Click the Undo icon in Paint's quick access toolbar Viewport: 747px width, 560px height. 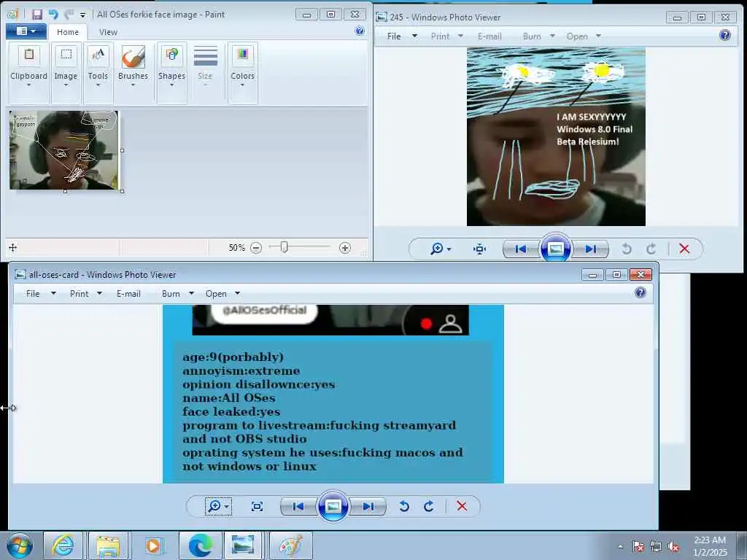pyautogui.click(x=53, y=15)
